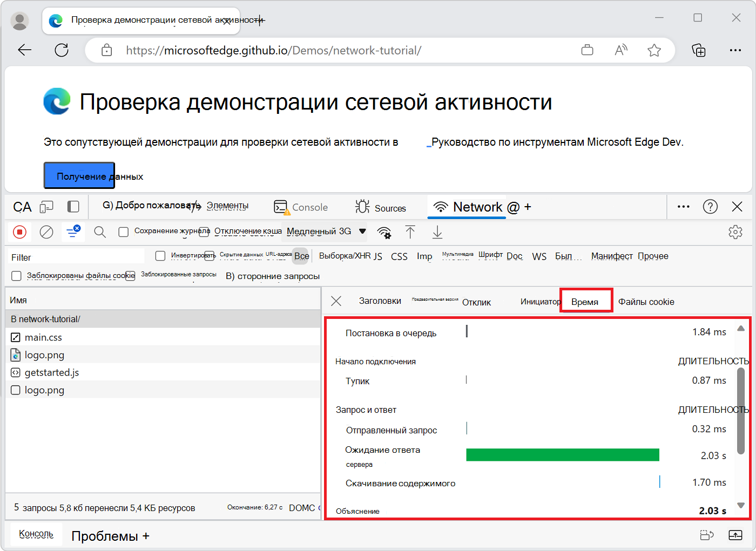Image resolution: width=756 pixels, height=551 pixels.
Task: Open the Добро пожаловать tab
Action: [x=151, y=205]
